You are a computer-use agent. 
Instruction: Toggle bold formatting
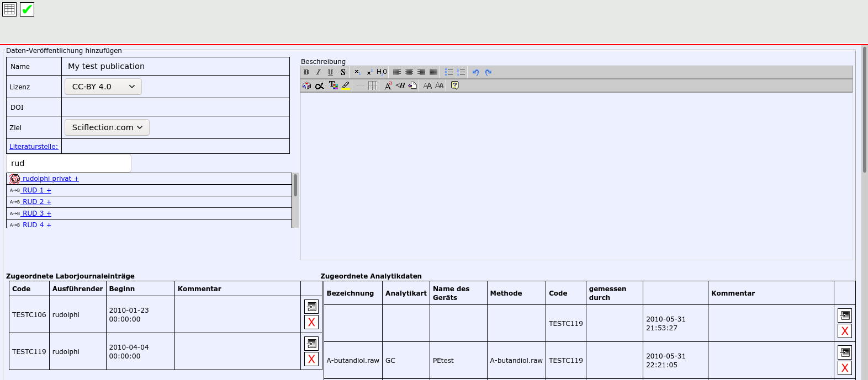306,72
